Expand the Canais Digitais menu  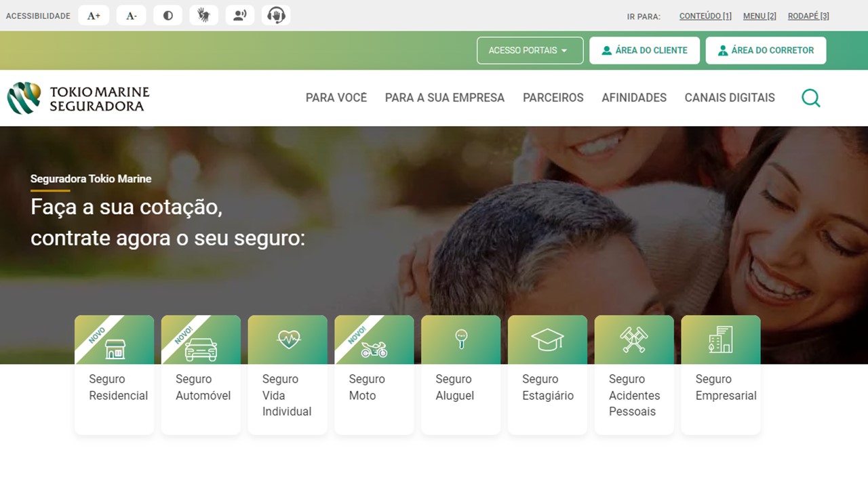(x=730, y=98)
